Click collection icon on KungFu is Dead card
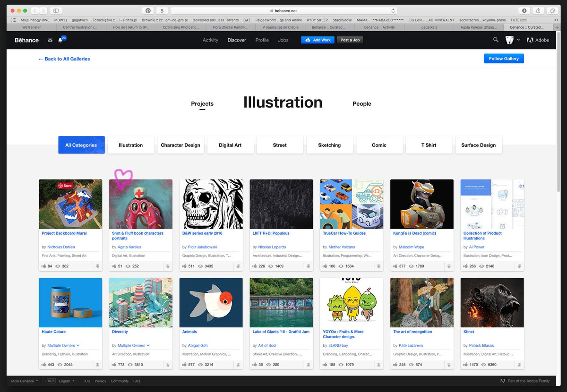The height and width of the screenshot is (392, 567). click(449, 266)
